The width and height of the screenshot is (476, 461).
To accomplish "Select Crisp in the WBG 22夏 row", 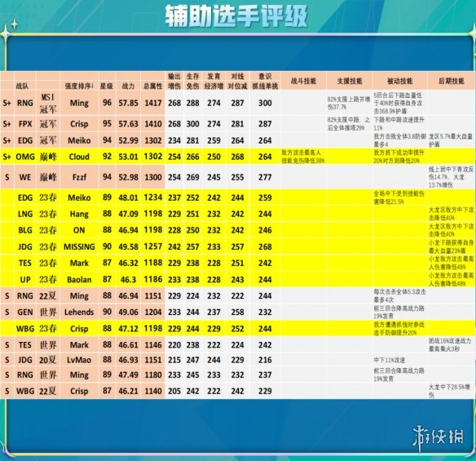I will pos(79,391).
